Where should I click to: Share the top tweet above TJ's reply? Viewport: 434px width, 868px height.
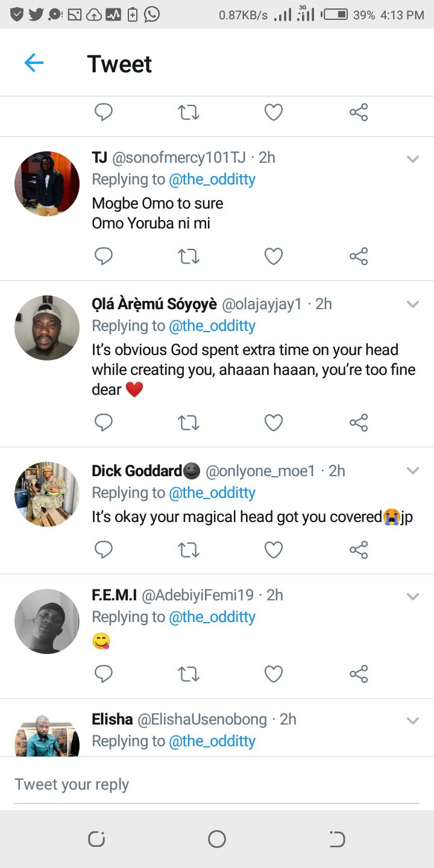359,112
